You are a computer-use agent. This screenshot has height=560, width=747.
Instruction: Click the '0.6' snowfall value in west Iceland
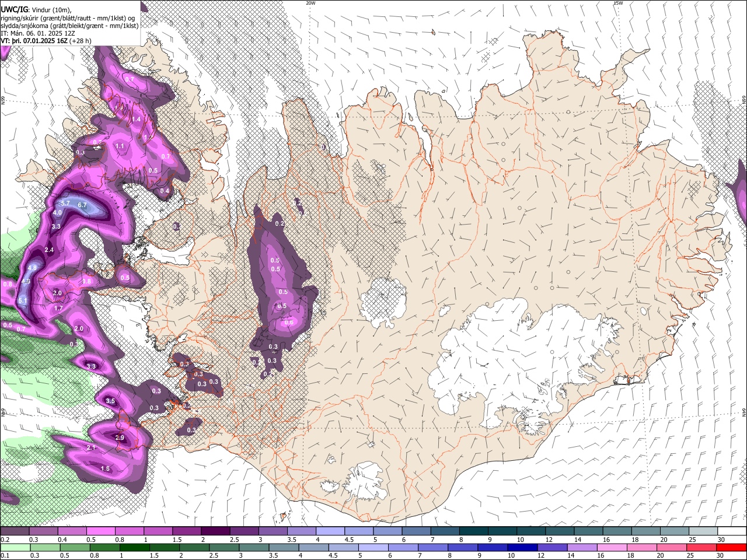pos(289,323)
